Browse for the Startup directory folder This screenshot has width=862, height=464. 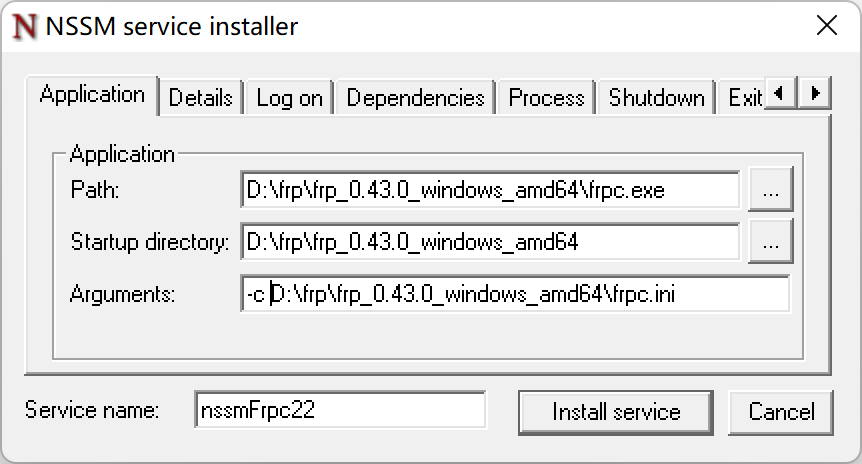tap(770, 242)
